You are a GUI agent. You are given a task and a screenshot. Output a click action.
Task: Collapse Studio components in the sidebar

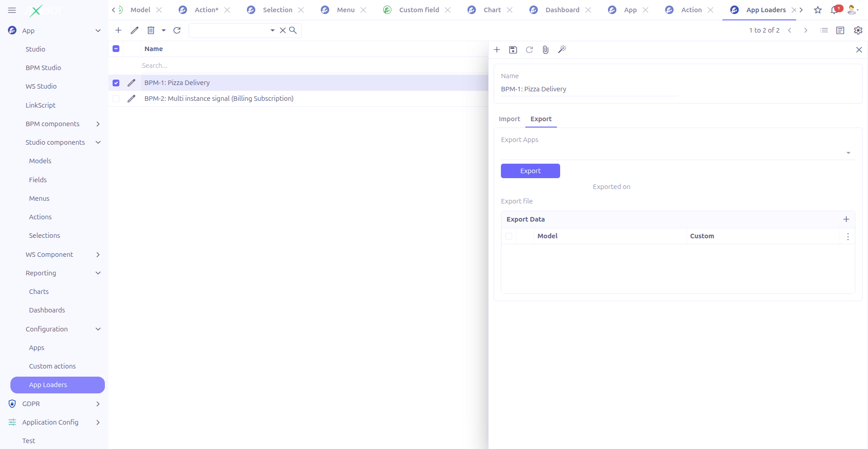click(x=98, y=142)
